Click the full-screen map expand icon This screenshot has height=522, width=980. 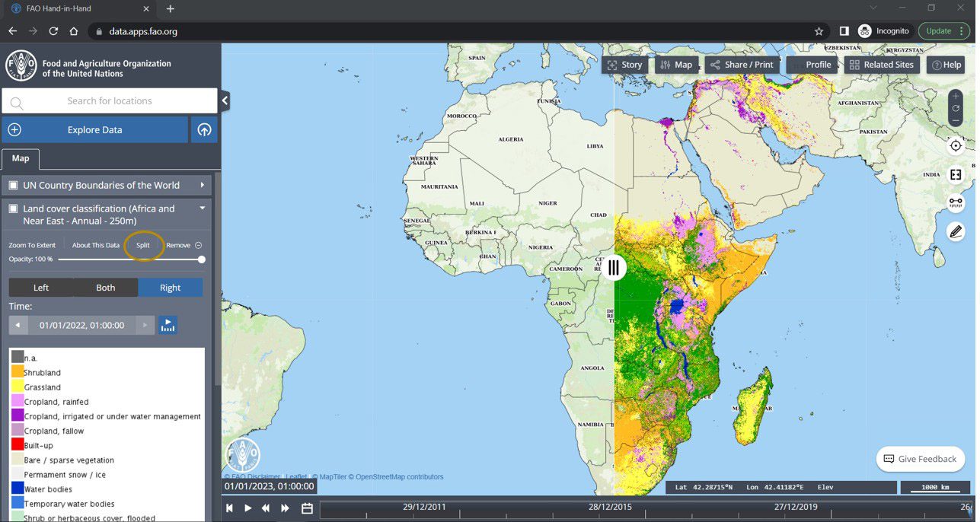pos(956,174)
